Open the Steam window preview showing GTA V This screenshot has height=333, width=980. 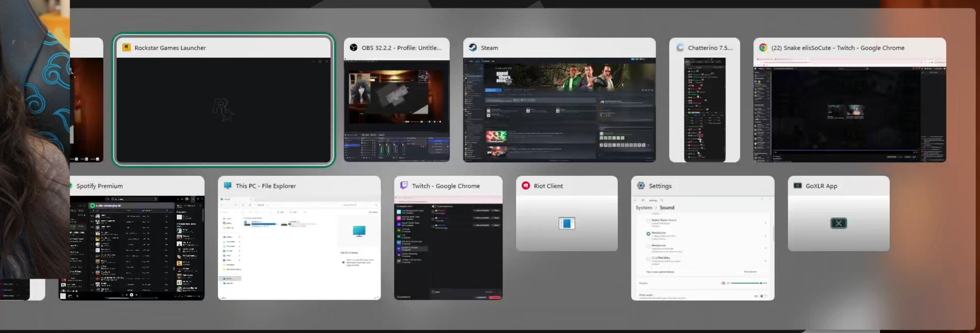559,110
